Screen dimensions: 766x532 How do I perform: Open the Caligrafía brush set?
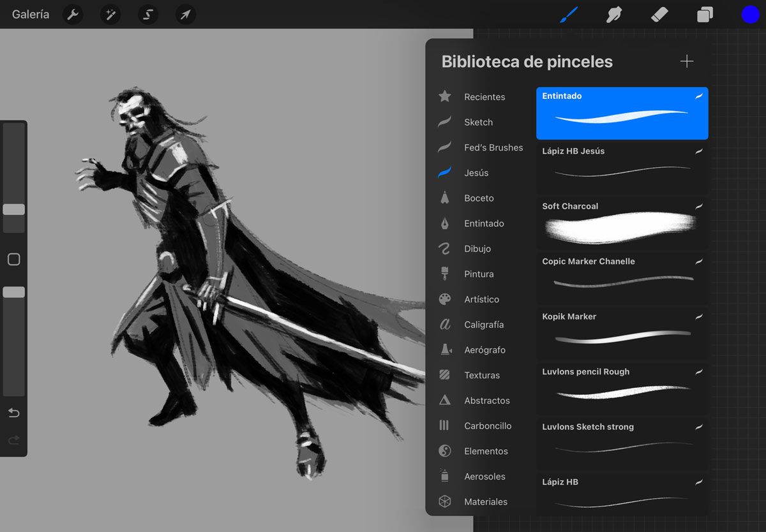[484, 325]
